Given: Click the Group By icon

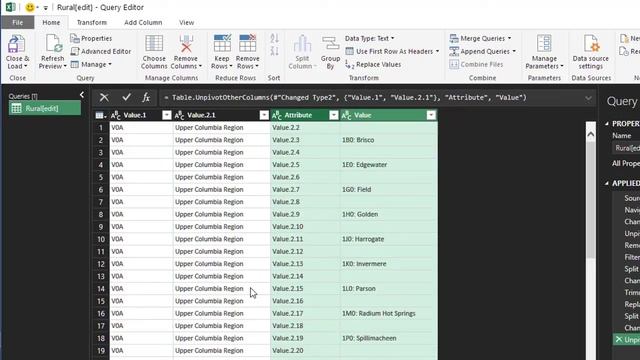Looking at the screenshot, I should coord(330,43).
